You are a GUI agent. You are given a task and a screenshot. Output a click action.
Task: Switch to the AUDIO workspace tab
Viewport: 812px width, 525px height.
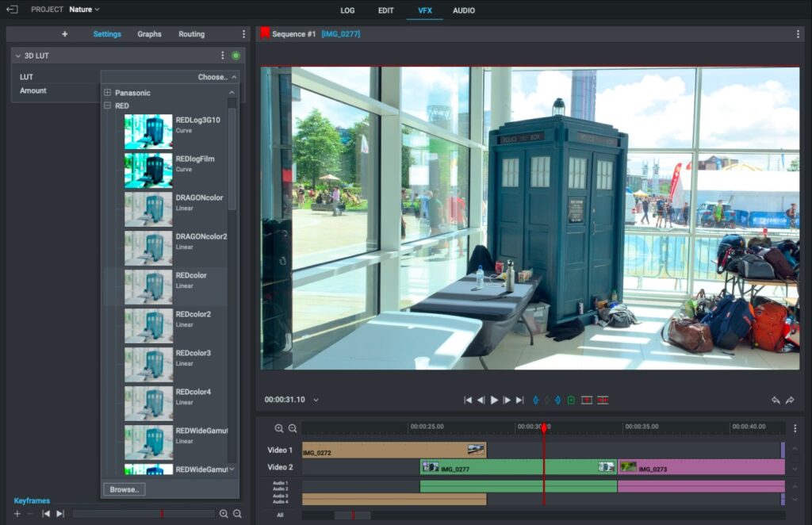464,10
